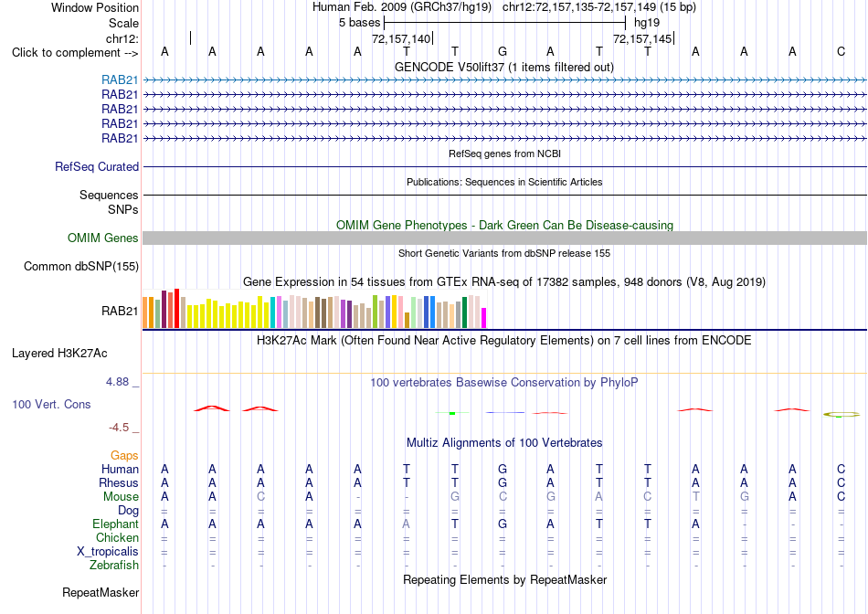This screenshot has width=868, height=614.
Task: Click the 72,157,140 position marker
Action: click(x=401, y=38)
